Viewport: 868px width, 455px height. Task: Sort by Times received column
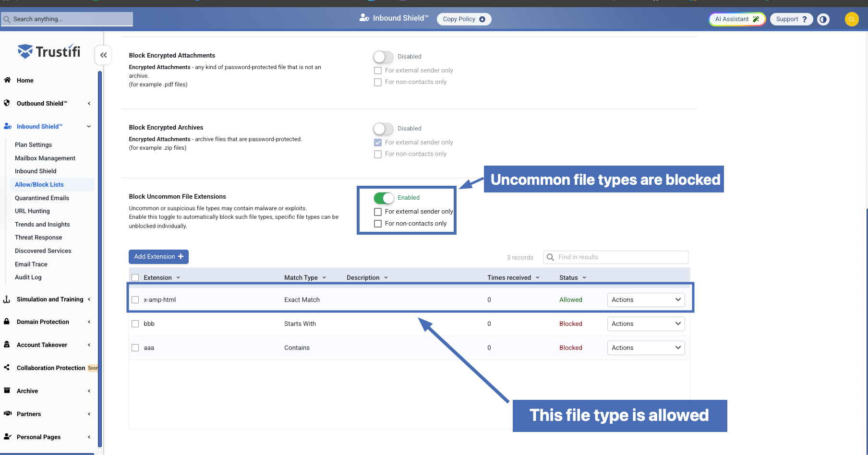513,277
